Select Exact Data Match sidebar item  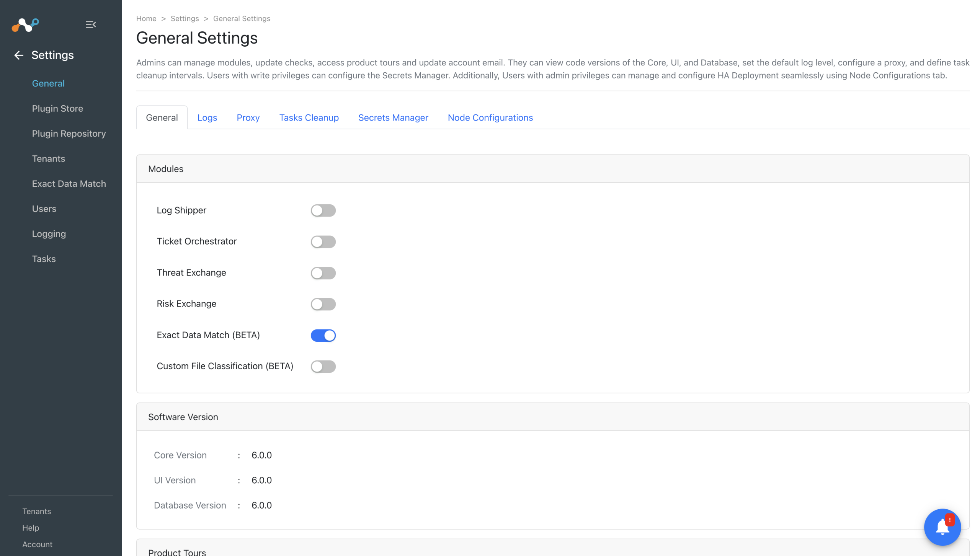pyautogui.click(x=69, y=184)
